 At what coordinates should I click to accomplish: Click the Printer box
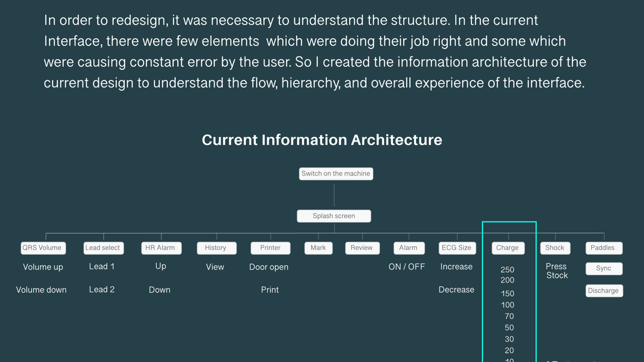coord(270,248)
